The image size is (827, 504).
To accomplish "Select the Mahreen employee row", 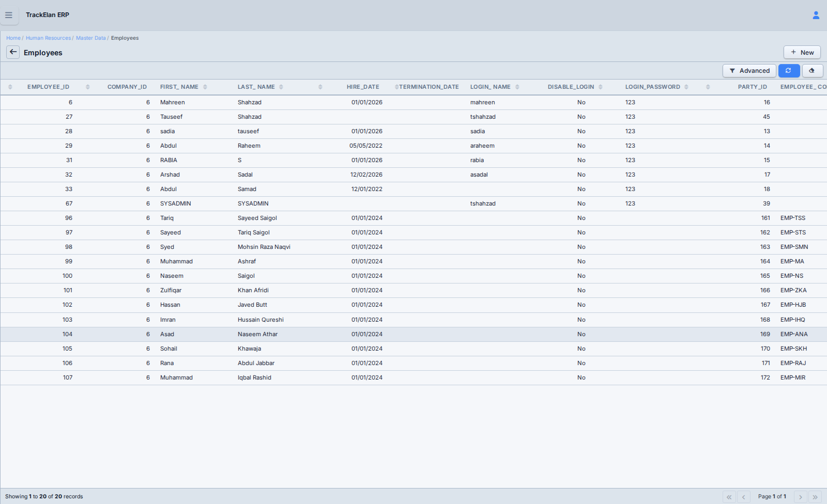I will 413,102.
